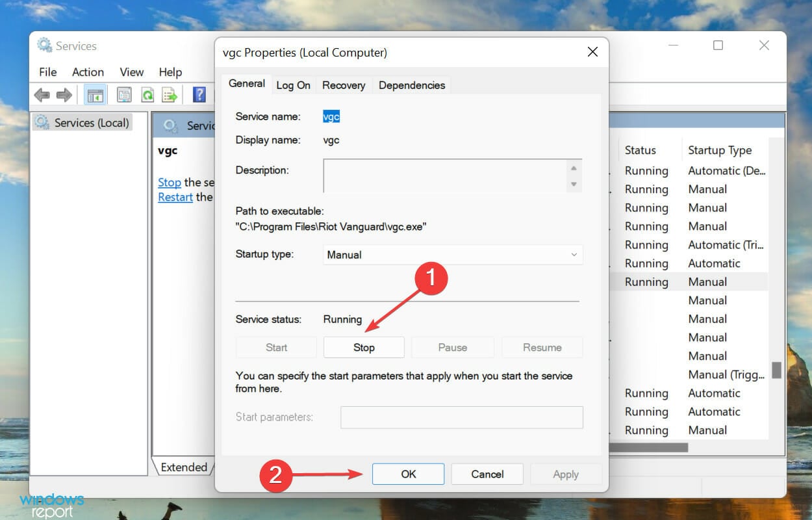Open the Action menu
This screenshot has width=812, height=520.
point(88,72)
